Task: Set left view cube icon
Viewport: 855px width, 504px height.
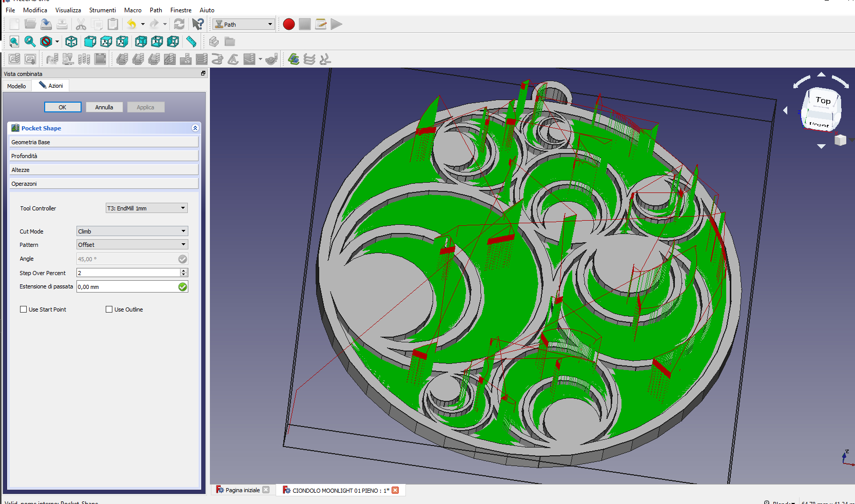Action: [173, 42]
